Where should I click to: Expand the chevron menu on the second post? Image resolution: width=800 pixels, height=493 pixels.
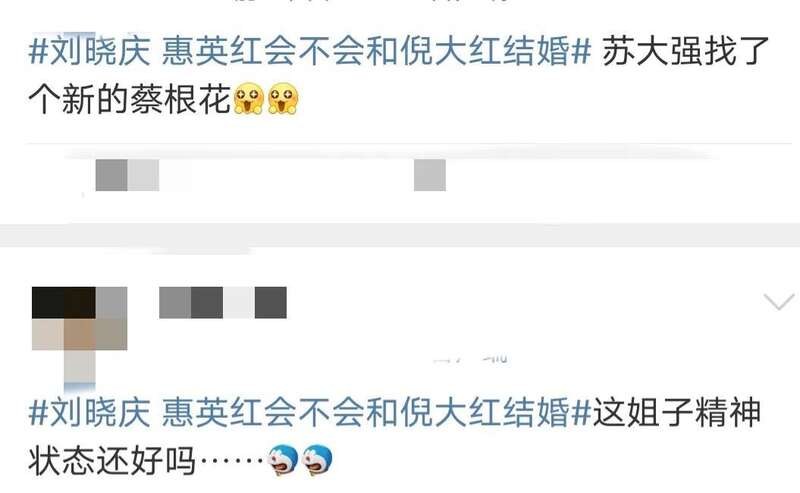779,302
